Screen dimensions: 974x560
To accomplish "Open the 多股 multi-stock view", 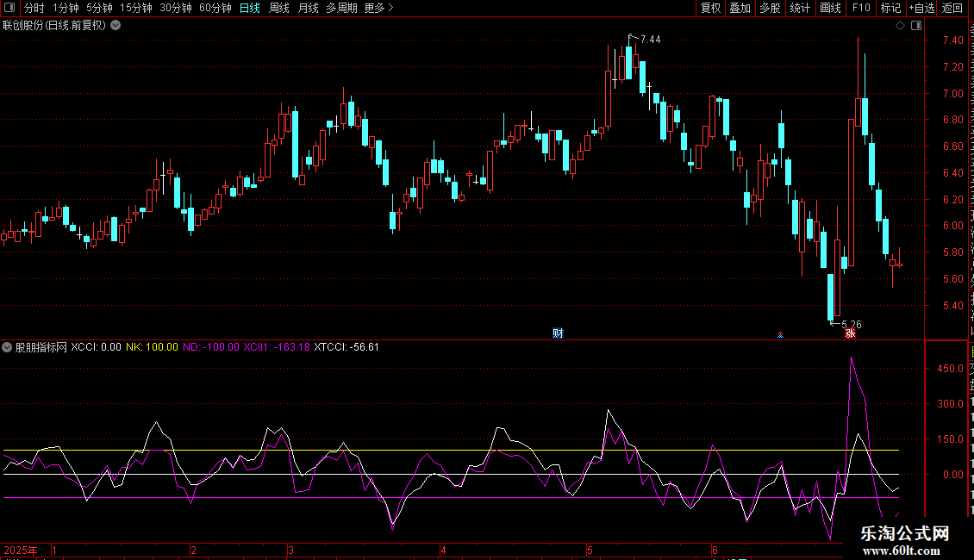I will (770, 8).
